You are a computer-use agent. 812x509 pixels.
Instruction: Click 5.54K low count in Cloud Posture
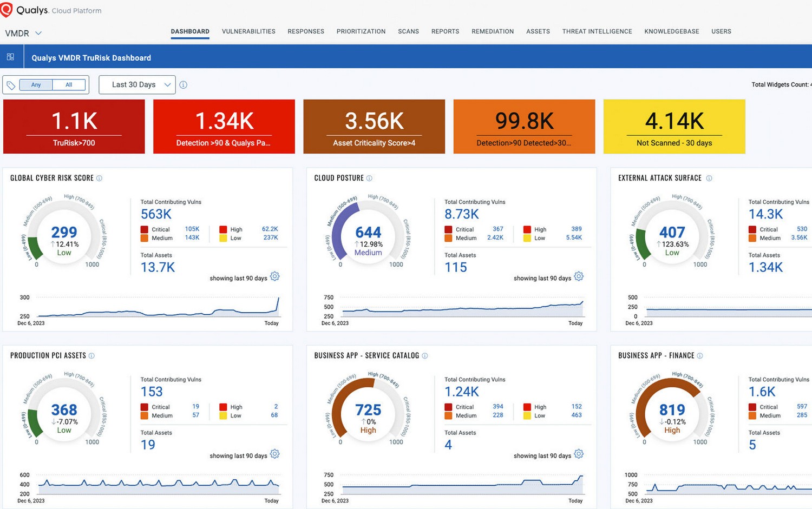click(574, 237)
